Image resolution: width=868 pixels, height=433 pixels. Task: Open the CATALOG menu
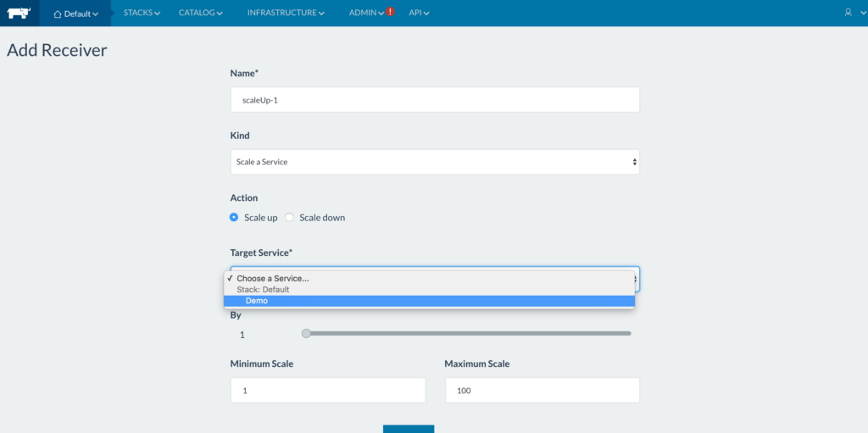(x=200, y=13)
